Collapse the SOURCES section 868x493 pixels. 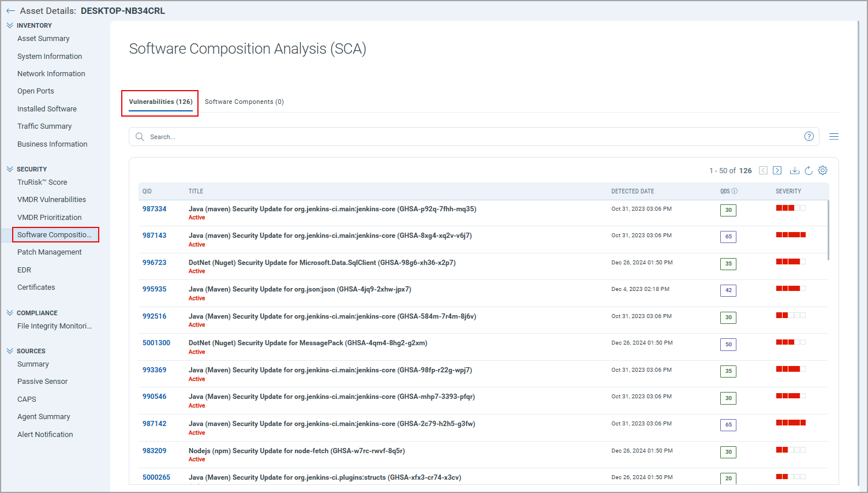click(x=10, y=351)
